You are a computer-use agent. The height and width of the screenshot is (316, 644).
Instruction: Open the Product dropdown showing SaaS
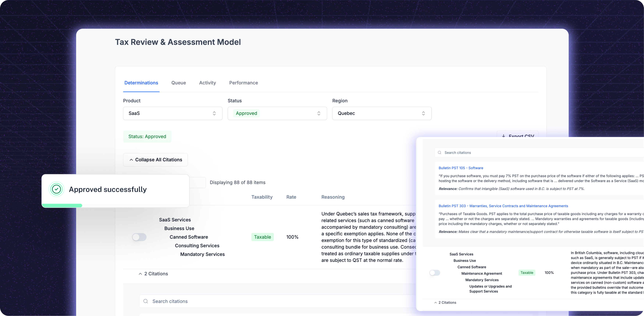[x=172, y=113]
